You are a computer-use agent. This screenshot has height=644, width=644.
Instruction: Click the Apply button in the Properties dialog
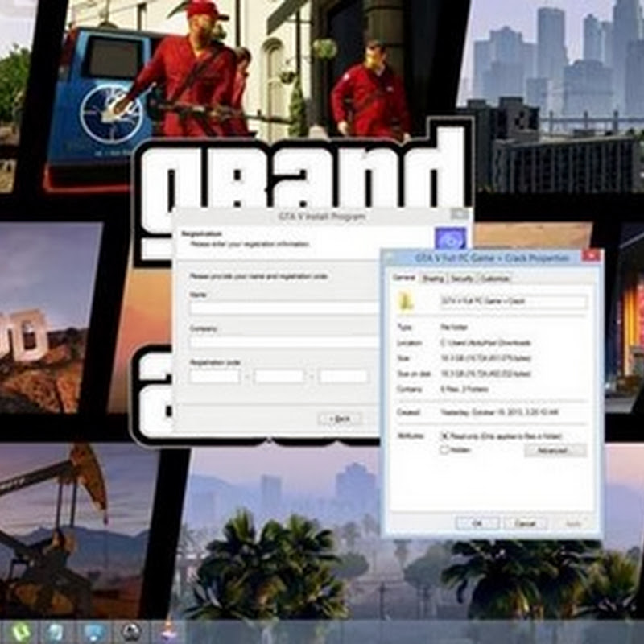[x=573, y=524]
